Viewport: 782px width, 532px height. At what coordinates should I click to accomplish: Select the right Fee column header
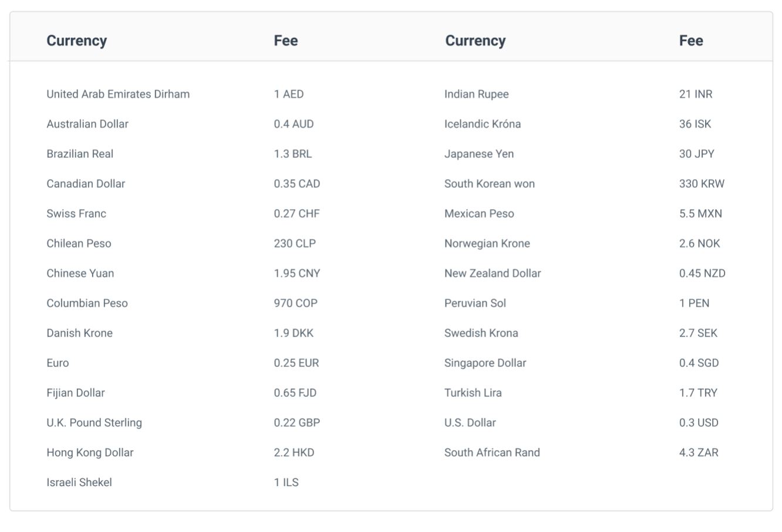click(691, 41)
